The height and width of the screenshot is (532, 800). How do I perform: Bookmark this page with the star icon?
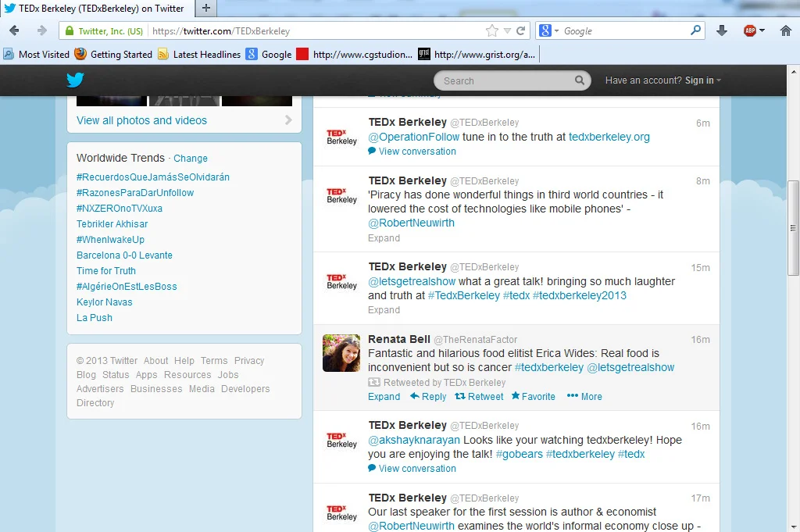pos(492,30)
